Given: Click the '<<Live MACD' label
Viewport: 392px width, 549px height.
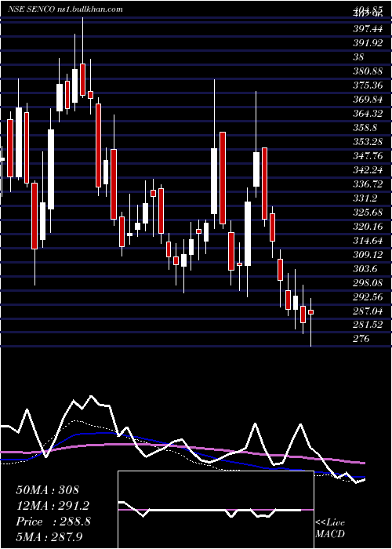Looking at the screenshot, I should (330, 529).
